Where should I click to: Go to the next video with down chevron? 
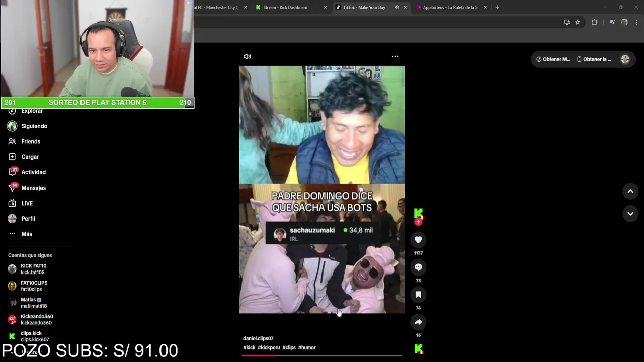pyautogui.click(x=630, y=214)
